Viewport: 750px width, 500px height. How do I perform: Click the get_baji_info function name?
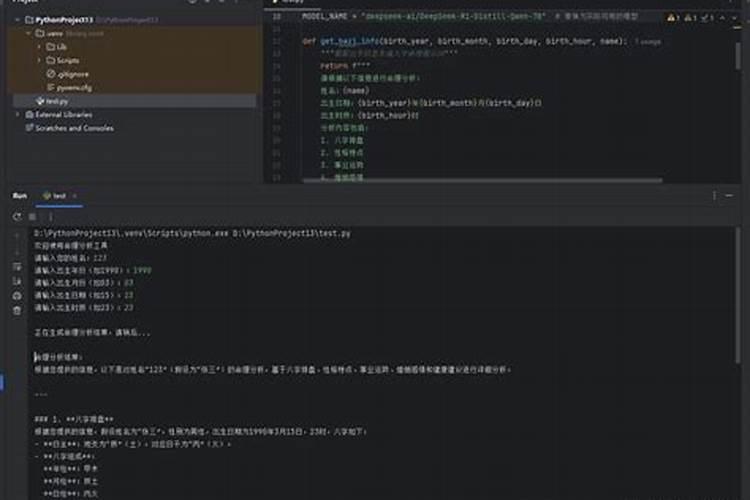tap(349, 41)
